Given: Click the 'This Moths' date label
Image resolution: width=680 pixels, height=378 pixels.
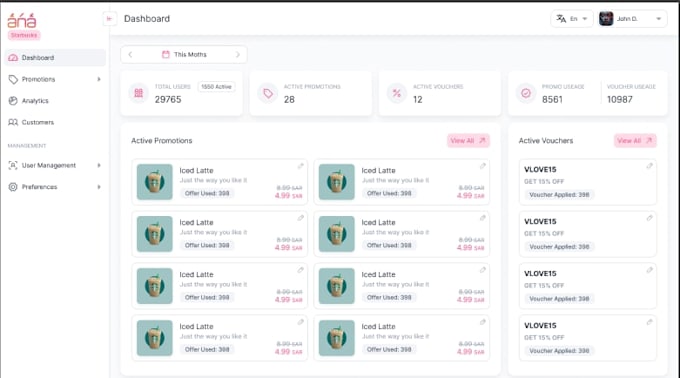Looking at the screenshot, I should tap(190, 55).
